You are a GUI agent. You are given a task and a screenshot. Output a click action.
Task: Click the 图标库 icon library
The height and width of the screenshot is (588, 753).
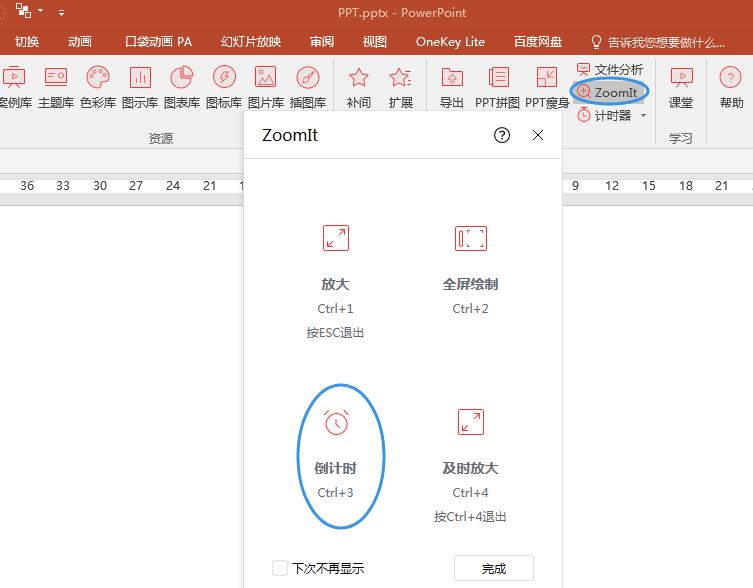pyautogui.click(x=223, y=86)
